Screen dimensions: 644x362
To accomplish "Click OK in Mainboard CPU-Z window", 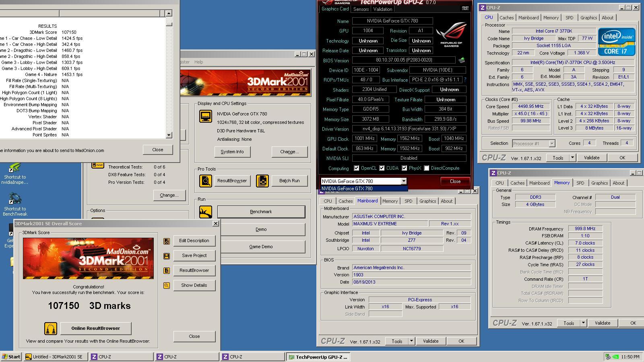I will point(461,341).
